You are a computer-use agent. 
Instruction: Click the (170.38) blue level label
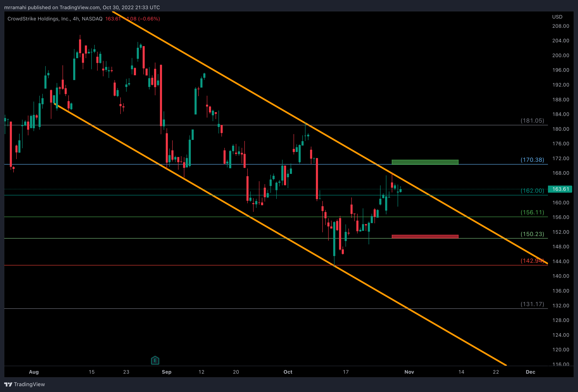click(x=532, y=160)
